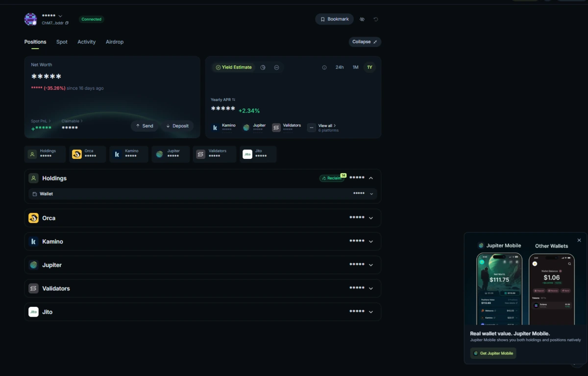
Task: Toggle hidden balances eye icon
Action: coord(362,19)
